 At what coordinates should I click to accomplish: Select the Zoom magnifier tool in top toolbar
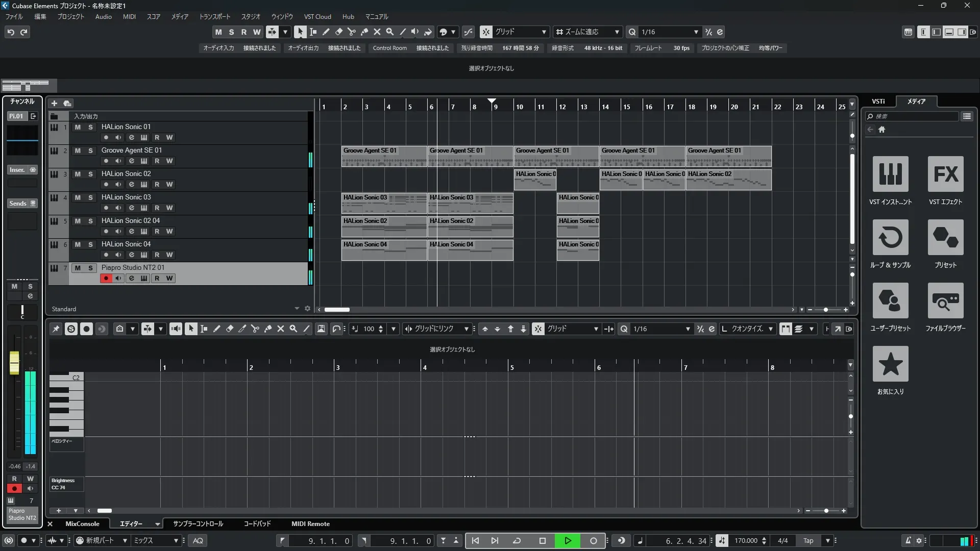390,32
